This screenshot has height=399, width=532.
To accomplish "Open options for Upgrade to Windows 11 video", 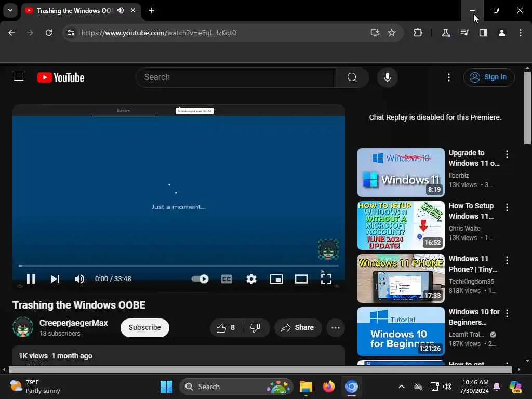I will click(507, 154).
